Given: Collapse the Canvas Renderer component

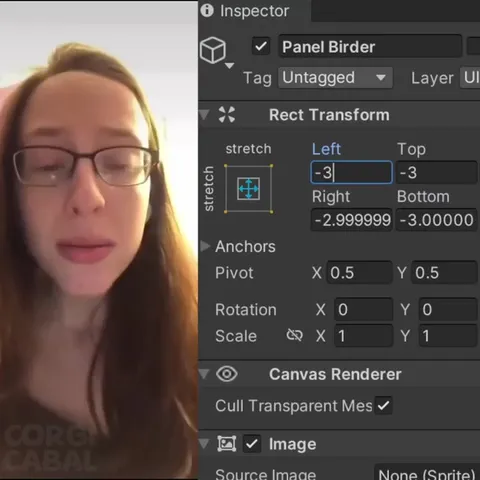Looking at the screenshot, I should coord(204,374).
